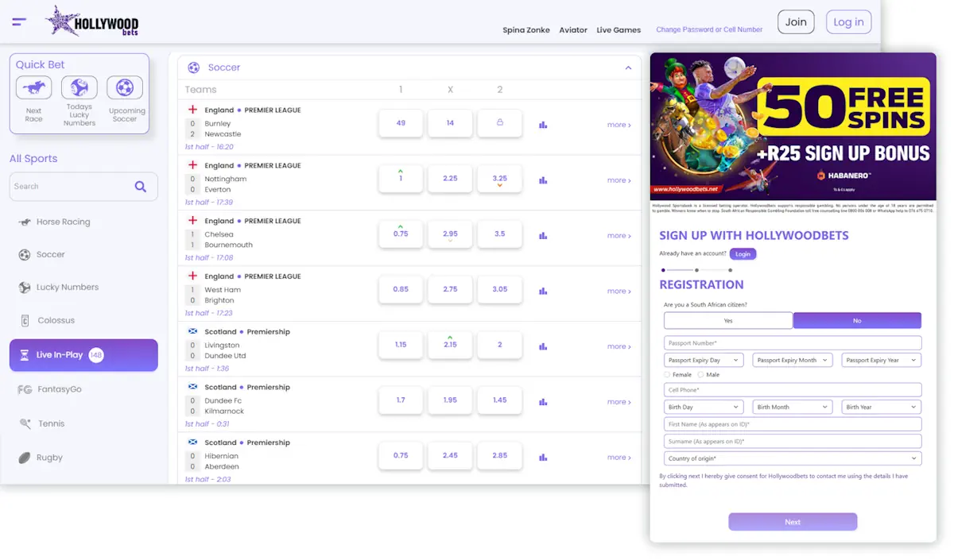Open Todays Lucky Numbers dice icon
The height and width of the screenshot is (560, 954).
[79, 87]
